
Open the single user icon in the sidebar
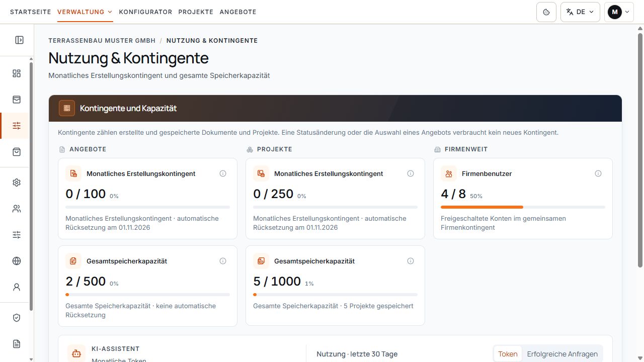[17, 287]
